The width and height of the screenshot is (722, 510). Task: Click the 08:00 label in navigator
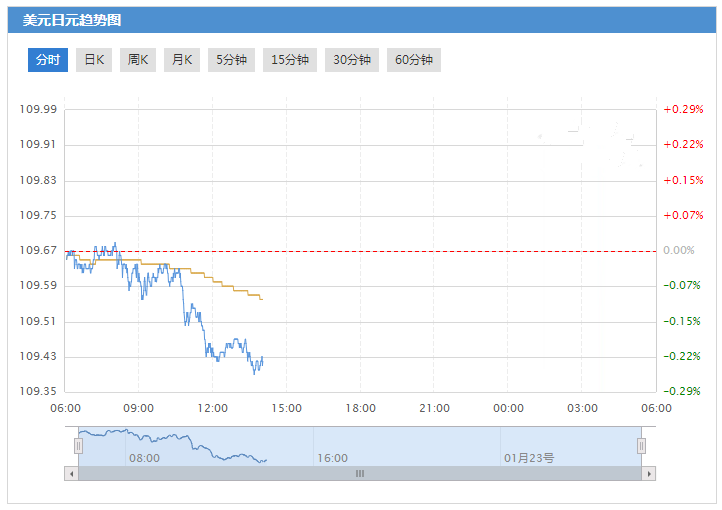pyautogui.click(x=144, y=458)
